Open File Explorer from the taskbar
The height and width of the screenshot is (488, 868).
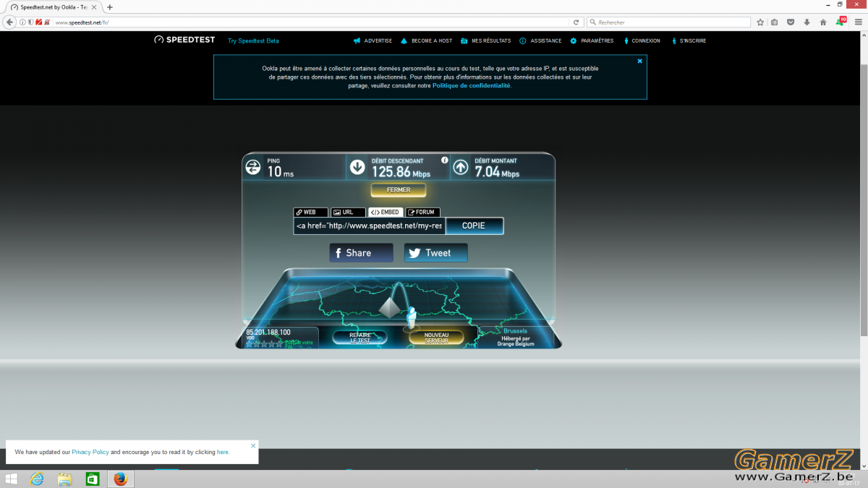click(x=64, y=479)
